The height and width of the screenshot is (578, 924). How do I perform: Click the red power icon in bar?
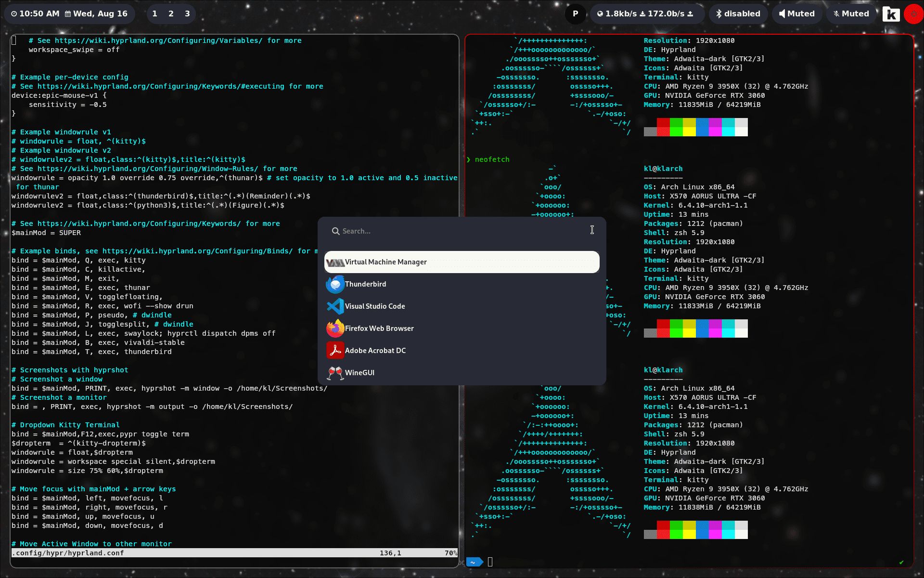coord(913,14)
